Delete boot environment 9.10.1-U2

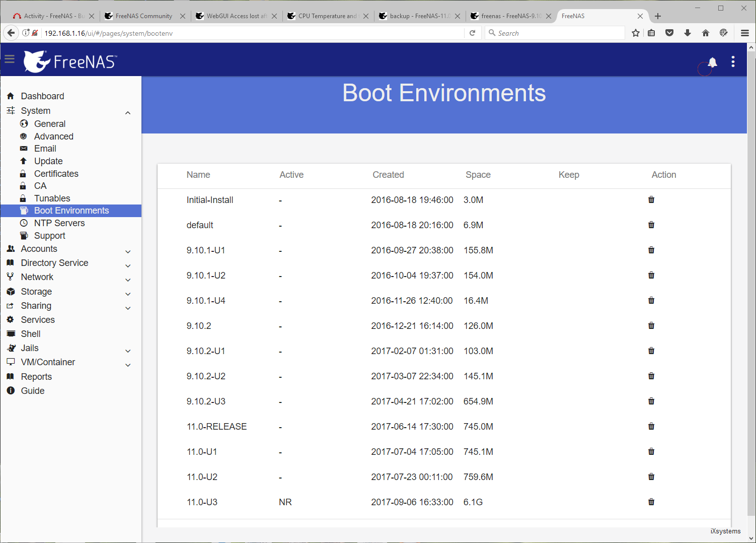(x=651, y=276)
